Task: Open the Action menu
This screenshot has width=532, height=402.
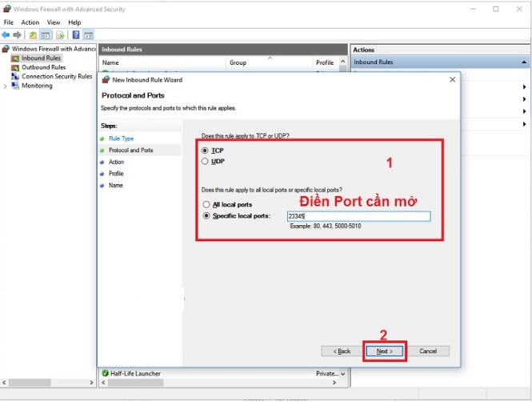Action: [x=30, y=22]
